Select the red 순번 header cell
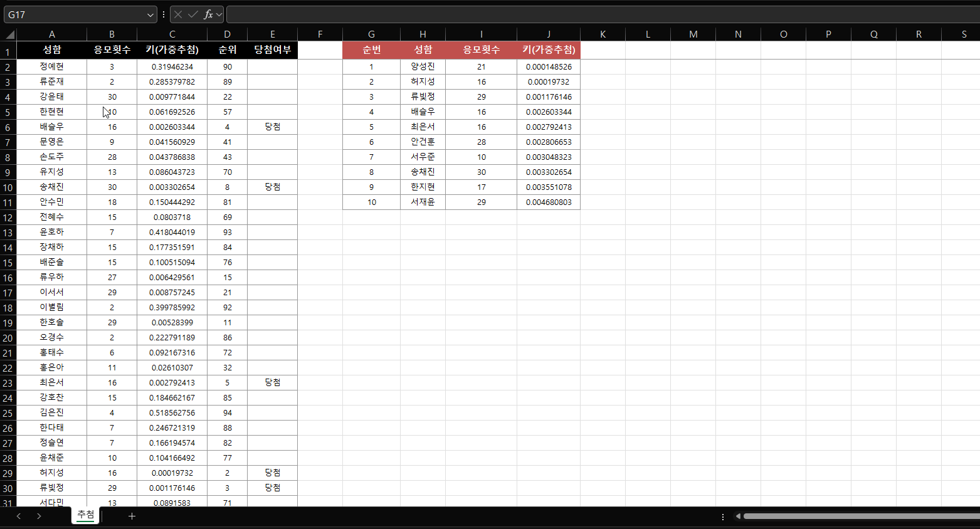 pyautogui.click(x=371, y=50)
